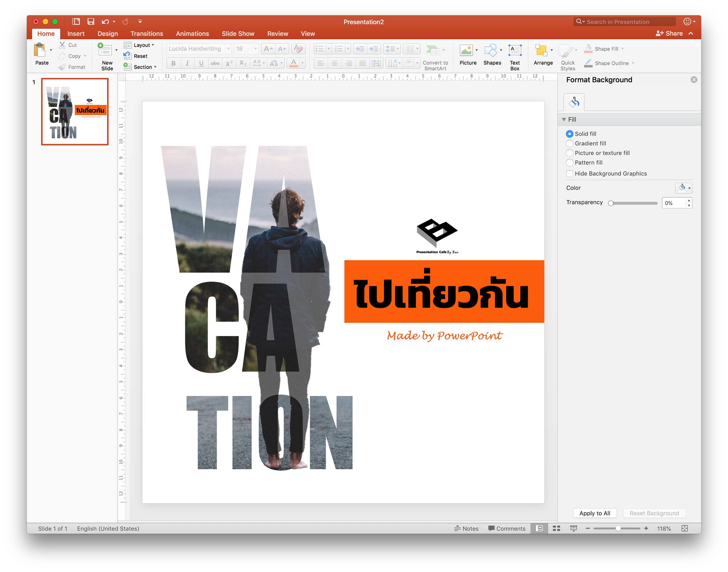Choose Picture or texture fill option
The image size is (728, 572).
[x=569, y=153]
